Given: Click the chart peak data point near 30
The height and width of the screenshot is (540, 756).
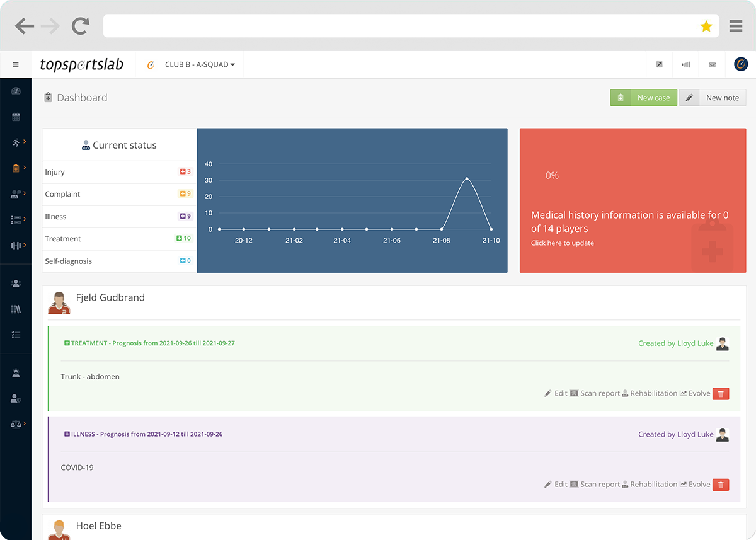Looking at the screenshot, I should [467, 178].
